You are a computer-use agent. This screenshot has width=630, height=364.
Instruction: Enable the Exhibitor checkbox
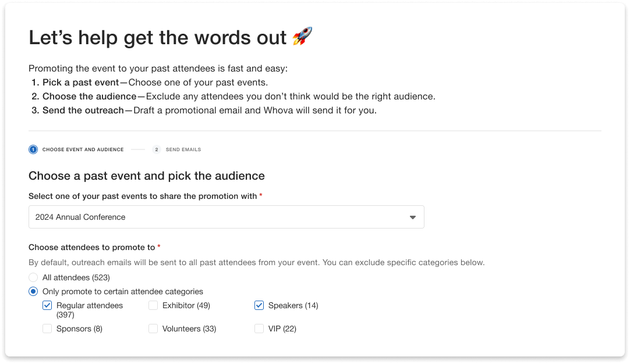coord(153,305)
